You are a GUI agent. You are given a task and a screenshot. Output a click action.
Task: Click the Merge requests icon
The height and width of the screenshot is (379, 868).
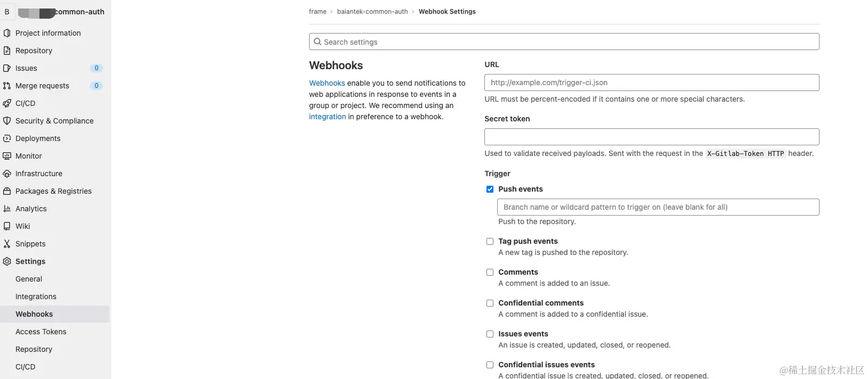tap(7, 86)
